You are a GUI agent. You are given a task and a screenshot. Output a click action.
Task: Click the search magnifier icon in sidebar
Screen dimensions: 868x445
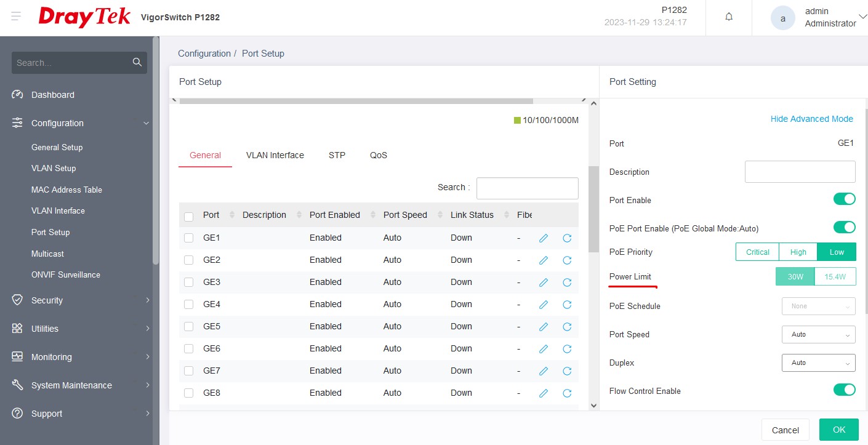(x=137, y=62)
